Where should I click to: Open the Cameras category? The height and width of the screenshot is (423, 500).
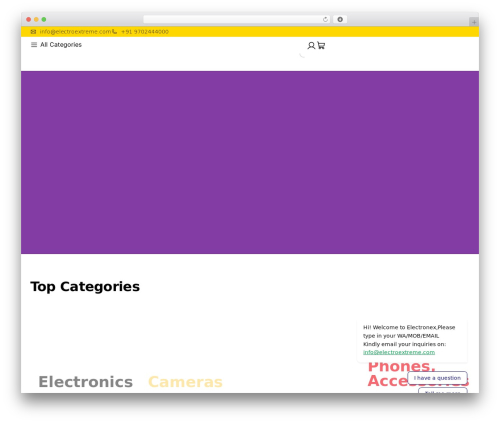click(x=185, y=382)
